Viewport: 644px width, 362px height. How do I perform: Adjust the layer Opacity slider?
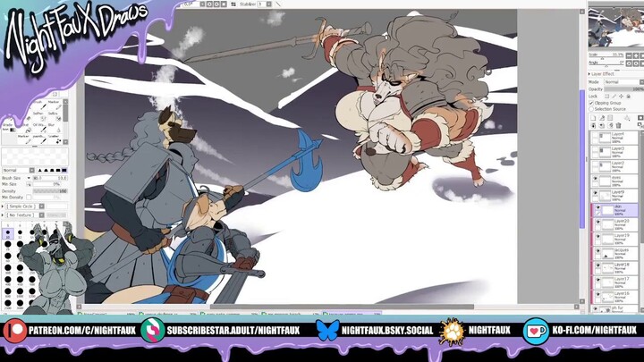[x=623, y=89]
